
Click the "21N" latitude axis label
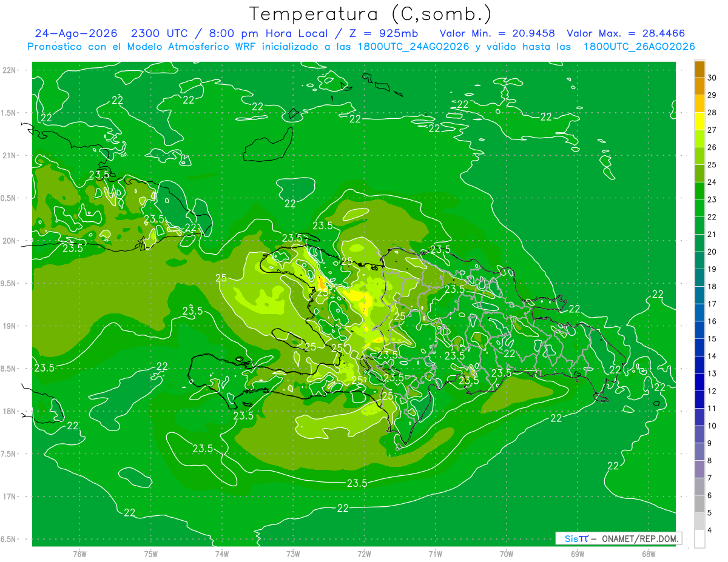coord(10,156)
